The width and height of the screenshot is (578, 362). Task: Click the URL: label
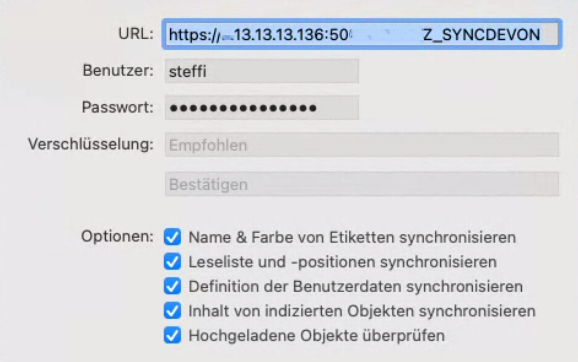point(136,34)
